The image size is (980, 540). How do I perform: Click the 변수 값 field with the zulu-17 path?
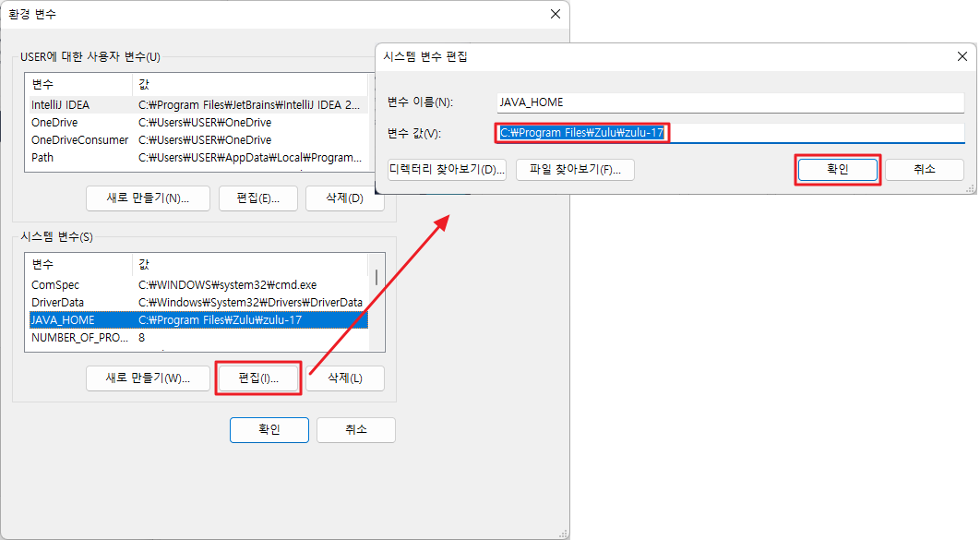tap(731, 133)
